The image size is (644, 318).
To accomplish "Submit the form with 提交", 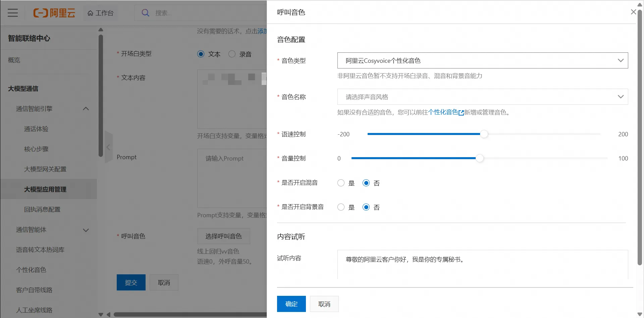I will (131, 282).
